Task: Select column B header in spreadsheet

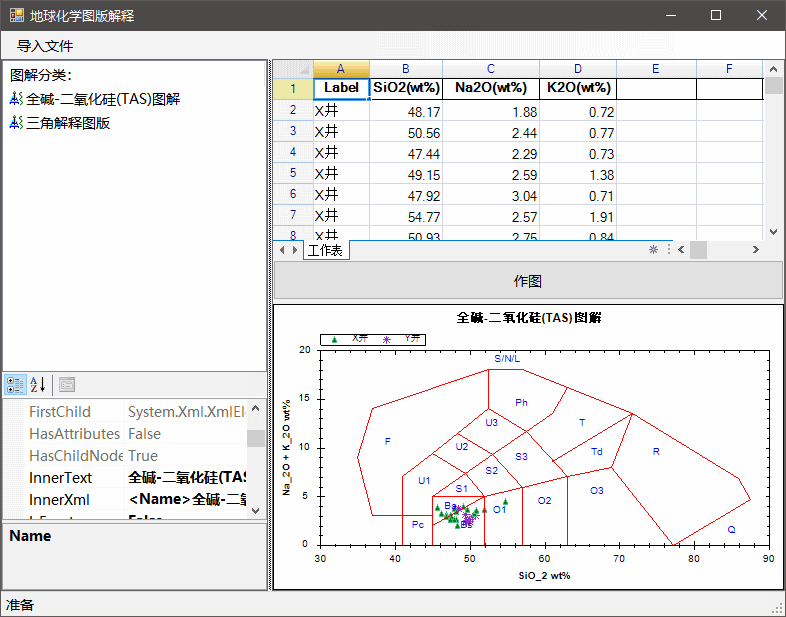Action: click(405, 69)
